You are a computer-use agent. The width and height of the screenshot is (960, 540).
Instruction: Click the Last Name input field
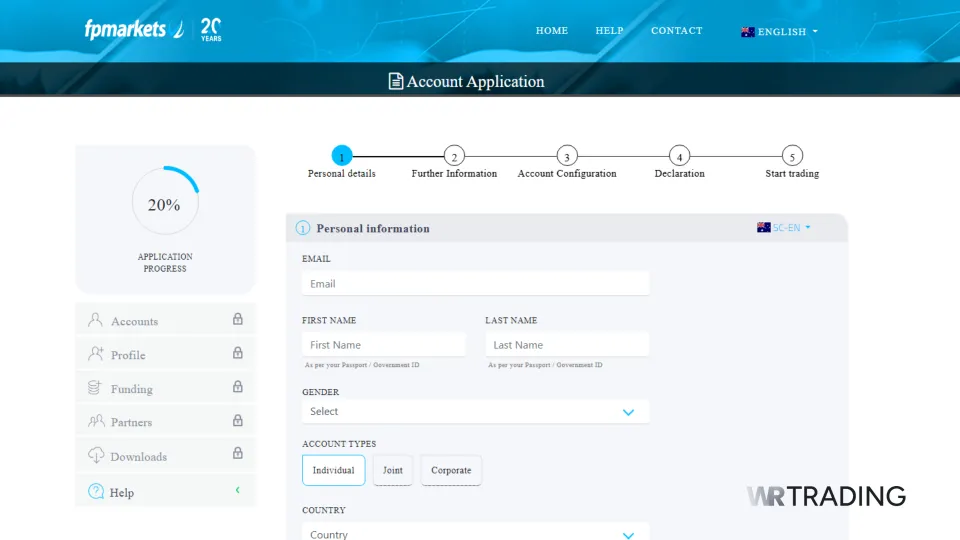[x=568, y=345]
